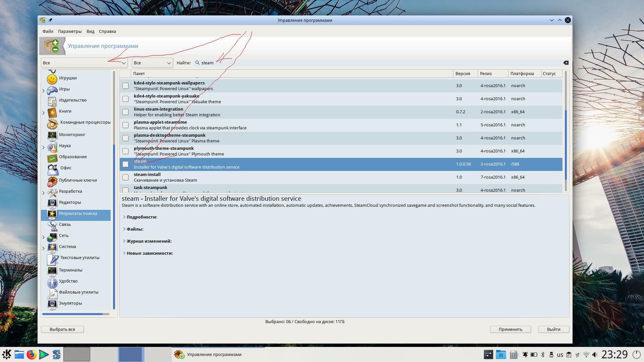
Task: Select the Книги category icon
Action: click(52, 112)
